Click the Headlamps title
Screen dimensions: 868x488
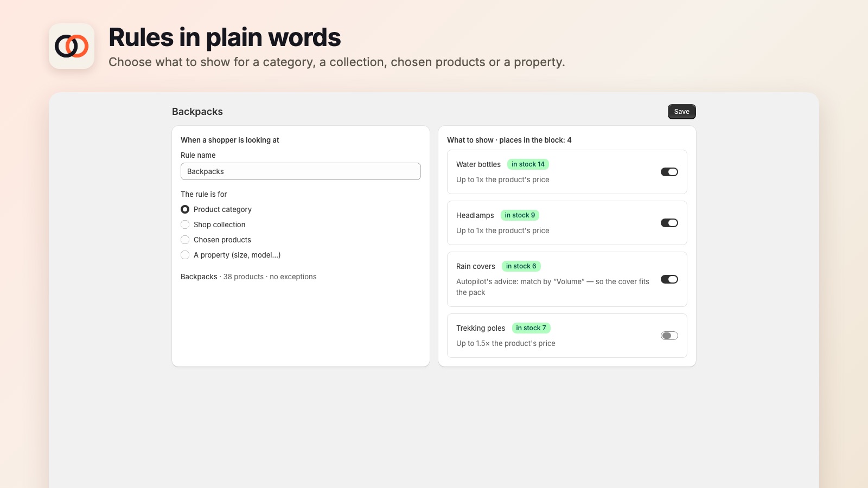tap(475, 215)
